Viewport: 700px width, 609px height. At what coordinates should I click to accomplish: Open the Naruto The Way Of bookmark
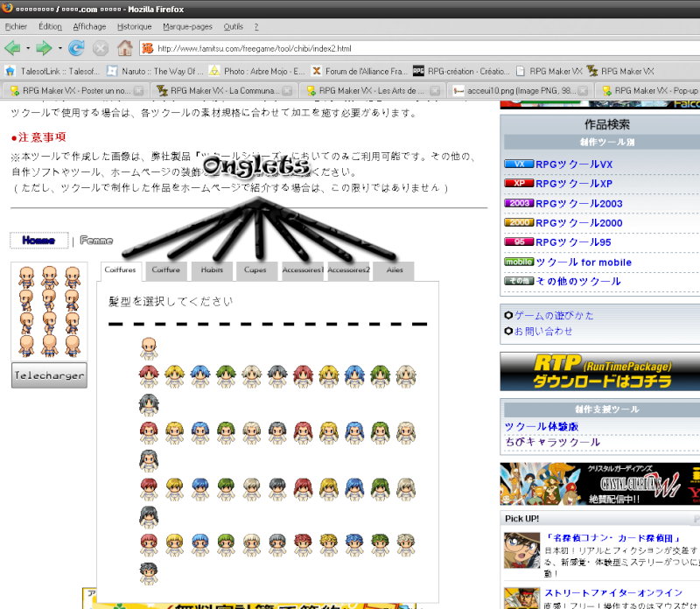pyautogui.click(x=156, y=71)
